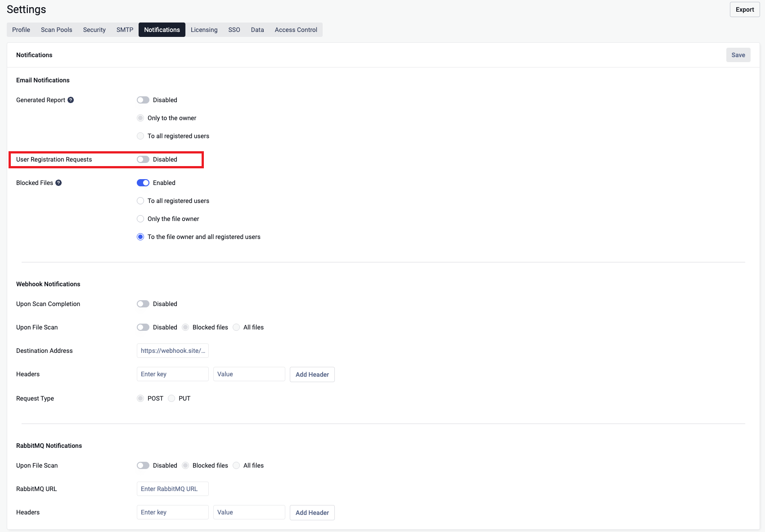
Task: Open the Access Control tab
Action: [x=296, y=30]
